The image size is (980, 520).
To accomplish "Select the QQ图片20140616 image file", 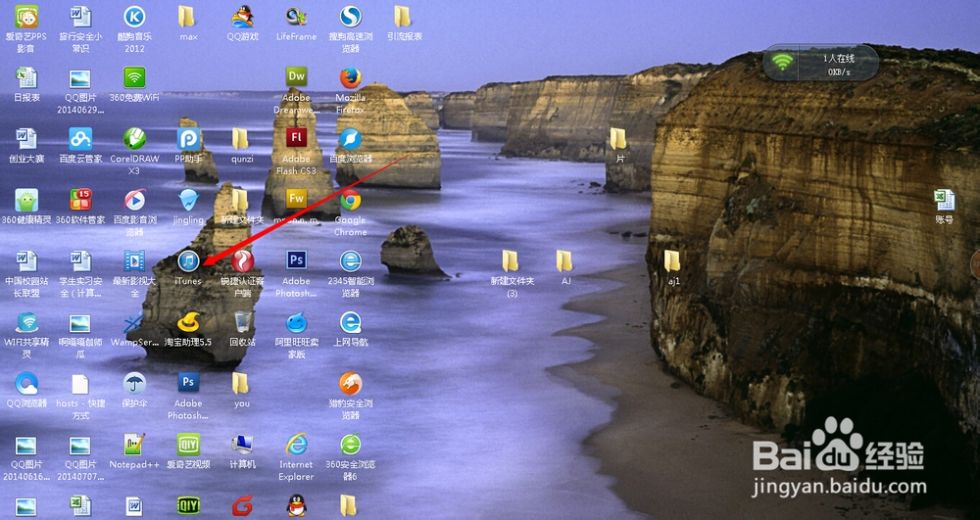I will pyautogui.click(x=26, y=445).
